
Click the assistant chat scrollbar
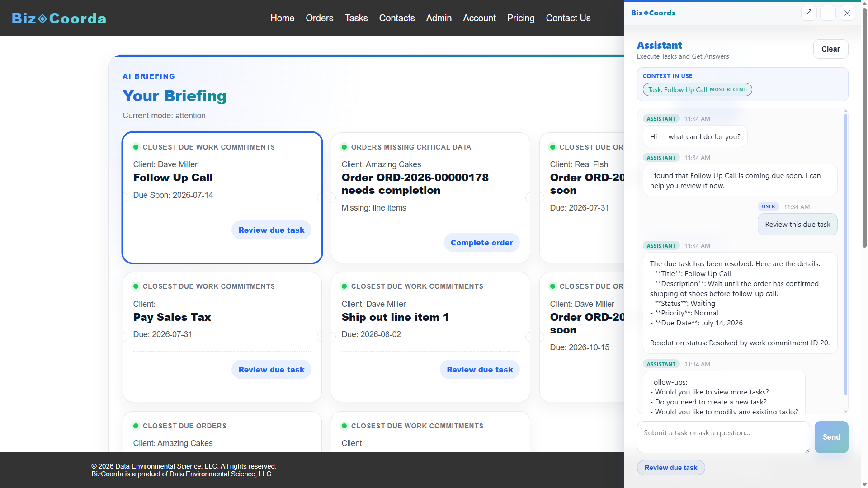pyautogui.click(x=845, y=255)
